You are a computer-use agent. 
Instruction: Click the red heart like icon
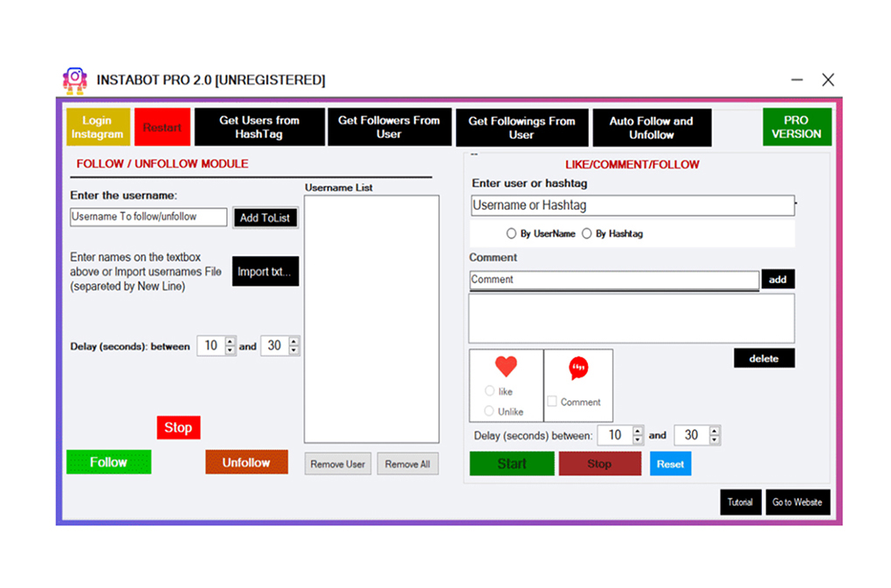coord(506,366)
